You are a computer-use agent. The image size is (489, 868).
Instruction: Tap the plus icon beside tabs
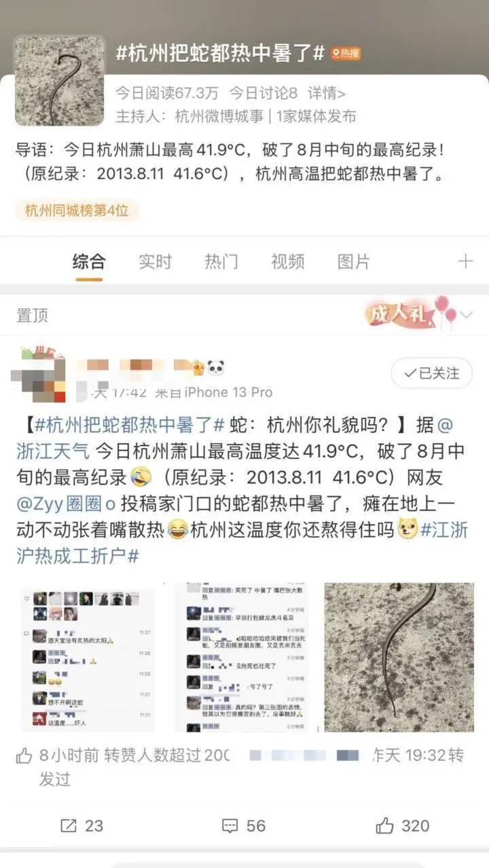point(465,261)
